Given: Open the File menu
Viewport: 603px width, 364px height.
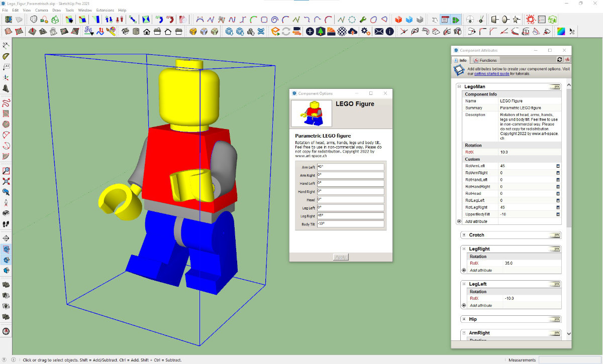Looking at the screenshot, I should [x=5, y=10].
